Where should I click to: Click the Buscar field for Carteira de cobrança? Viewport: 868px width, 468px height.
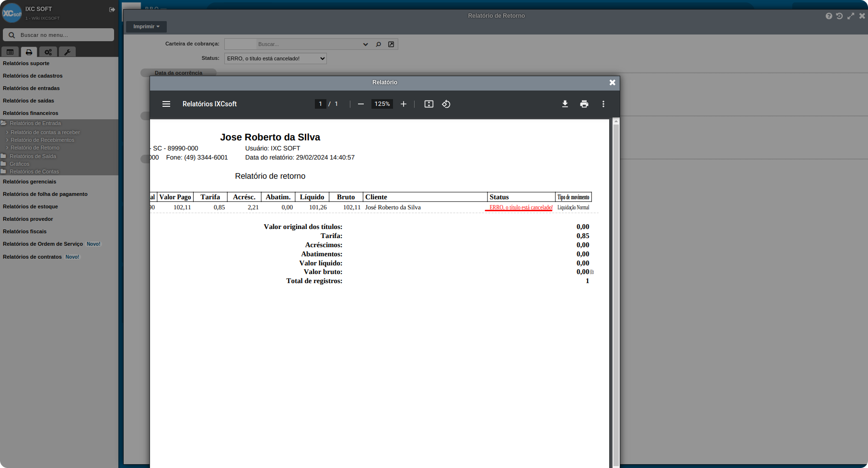(x=309, y=44)
